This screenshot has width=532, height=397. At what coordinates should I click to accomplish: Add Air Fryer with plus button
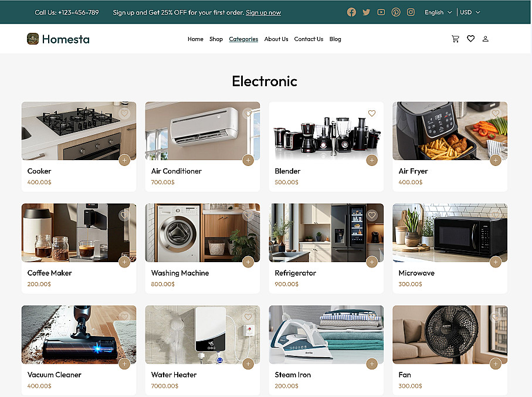pyautogui.click(x=496, y=160)
